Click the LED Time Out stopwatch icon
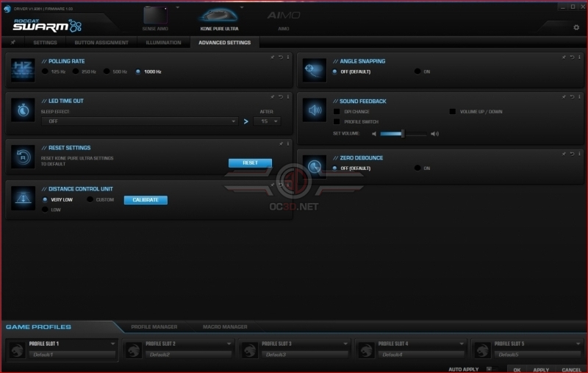588x373 pixels. point(23,110)
